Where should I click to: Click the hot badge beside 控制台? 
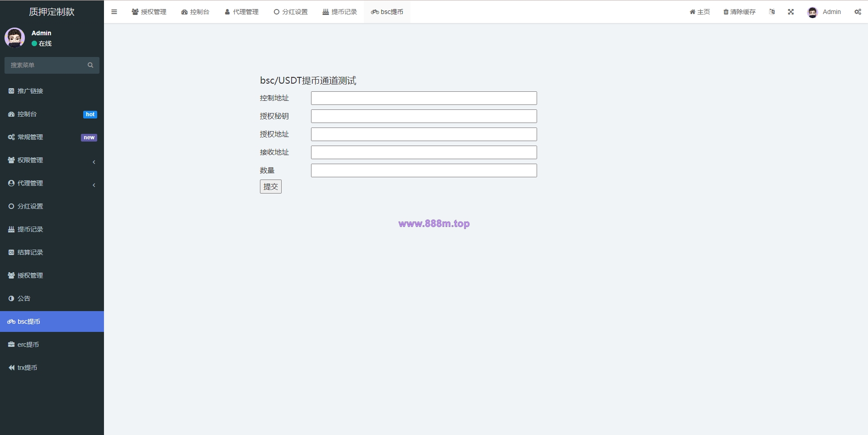[x=90, y=114]
